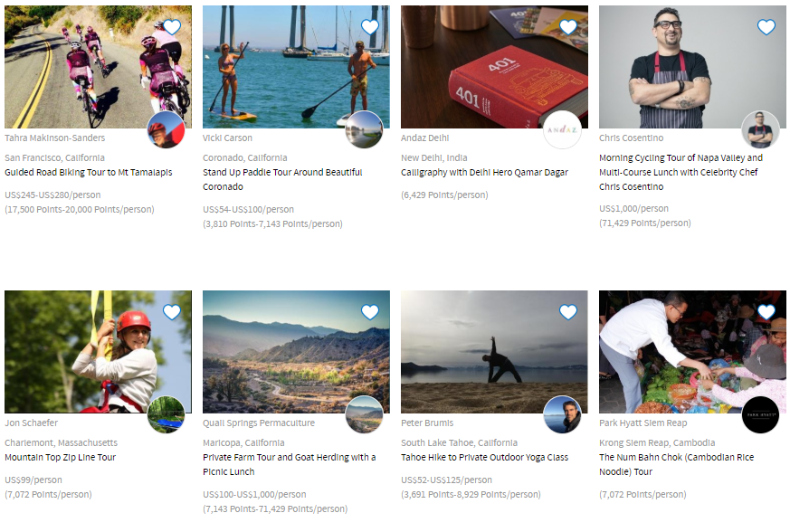Favorite the Mountain Top Zip Line Tour

pos(172,312)
